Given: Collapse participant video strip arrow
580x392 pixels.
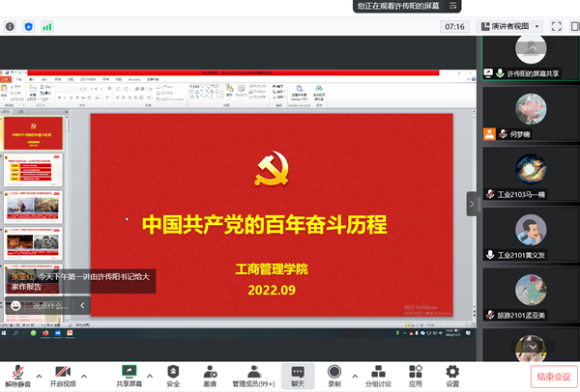Looking at the screenshot, I should pos(472,204).
